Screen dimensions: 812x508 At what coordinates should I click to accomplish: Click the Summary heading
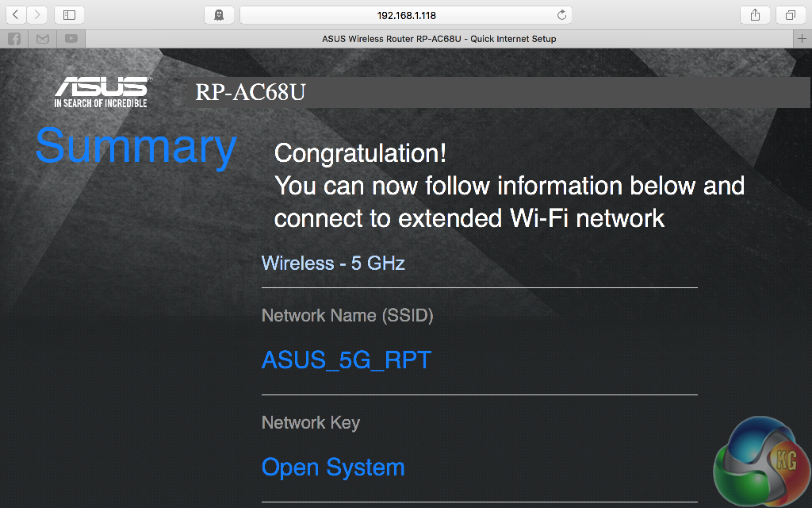(136, 146)
